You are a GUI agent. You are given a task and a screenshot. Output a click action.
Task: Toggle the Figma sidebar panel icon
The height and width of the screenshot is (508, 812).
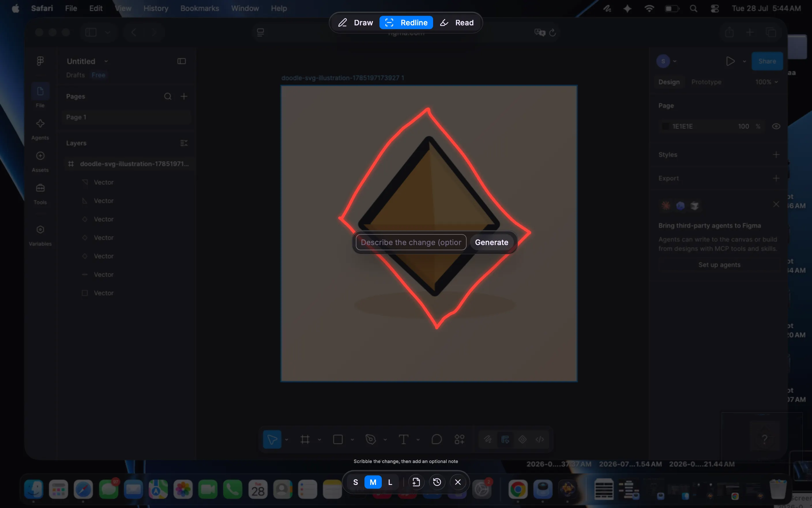pos(181,61)
